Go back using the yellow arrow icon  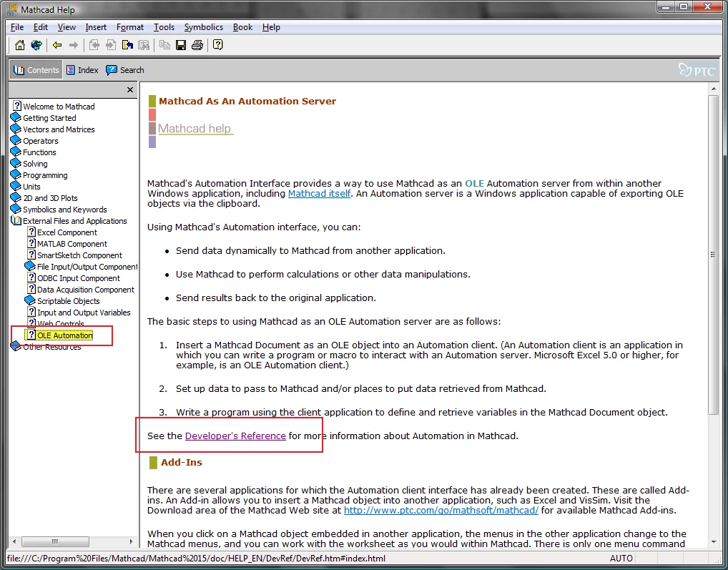click(x=57, y=45)
